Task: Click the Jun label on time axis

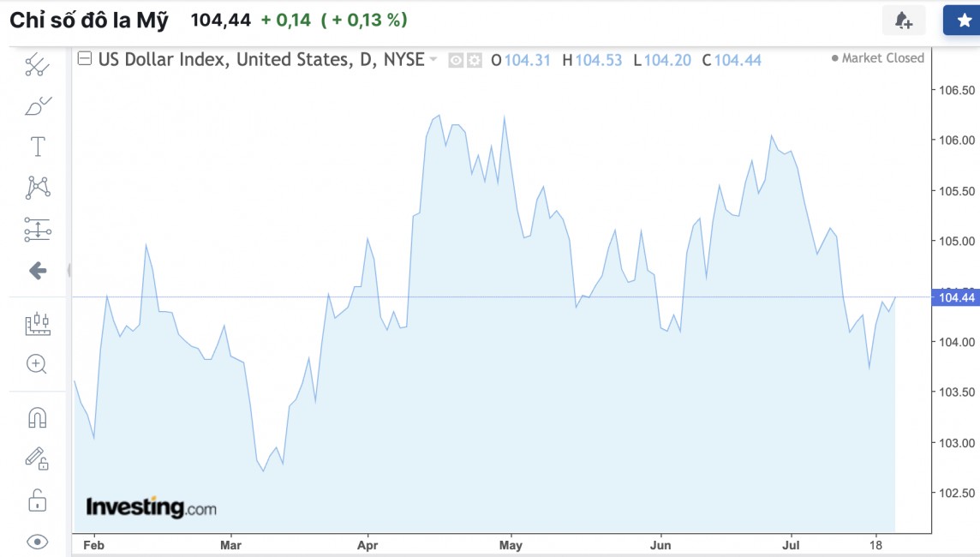Action: click(x=660, y=545)
